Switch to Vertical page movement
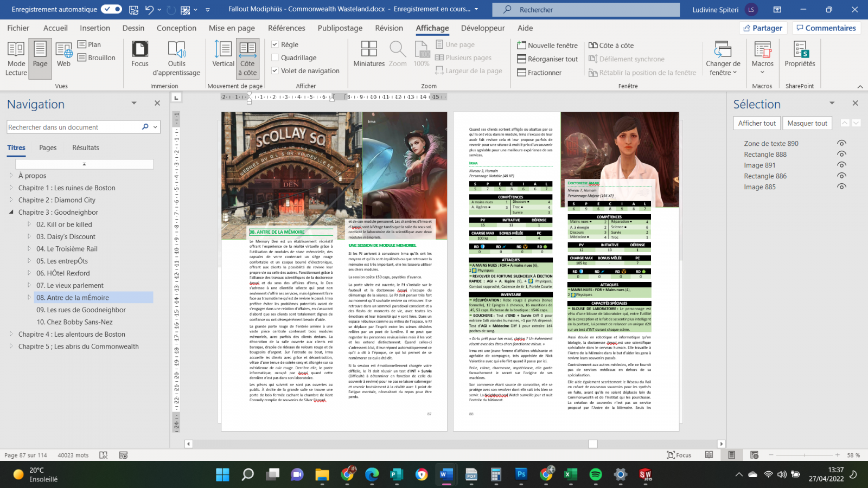This screenshot has width=868, height=488. (x=223, y=55)
